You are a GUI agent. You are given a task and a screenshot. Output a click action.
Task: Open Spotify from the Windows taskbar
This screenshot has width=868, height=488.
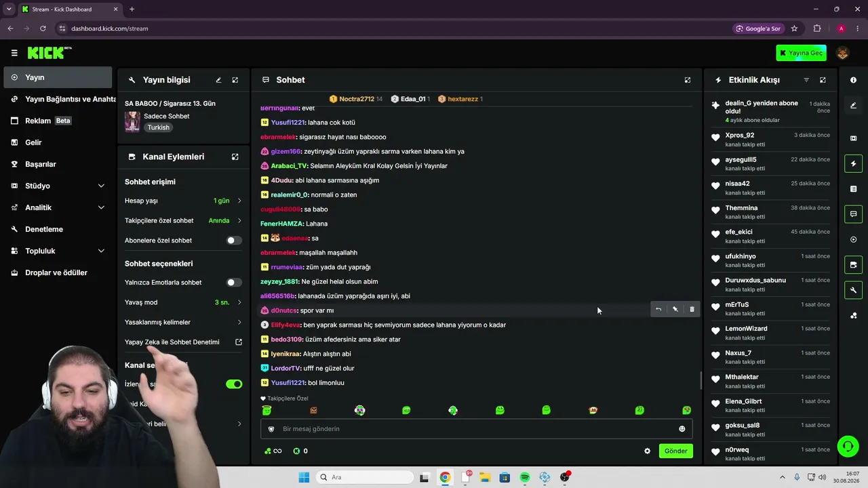[x=525, y=477]
